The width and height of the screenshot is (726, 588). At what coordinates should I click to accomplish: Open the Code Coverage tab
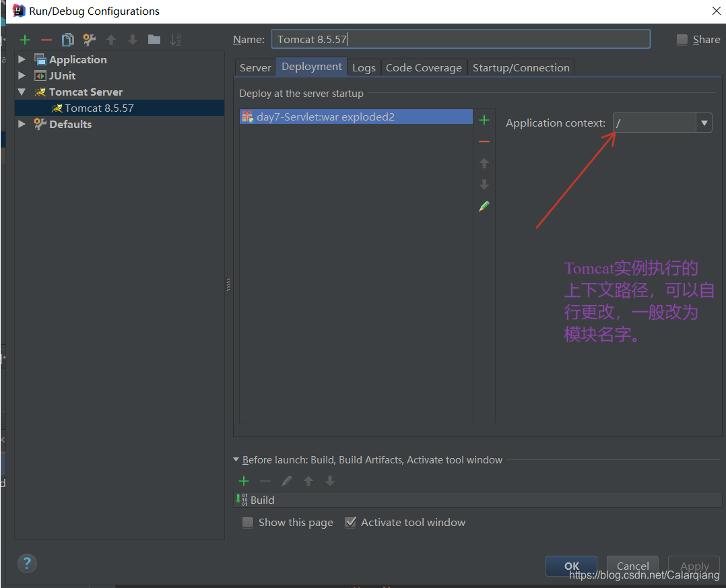point(424,67)
